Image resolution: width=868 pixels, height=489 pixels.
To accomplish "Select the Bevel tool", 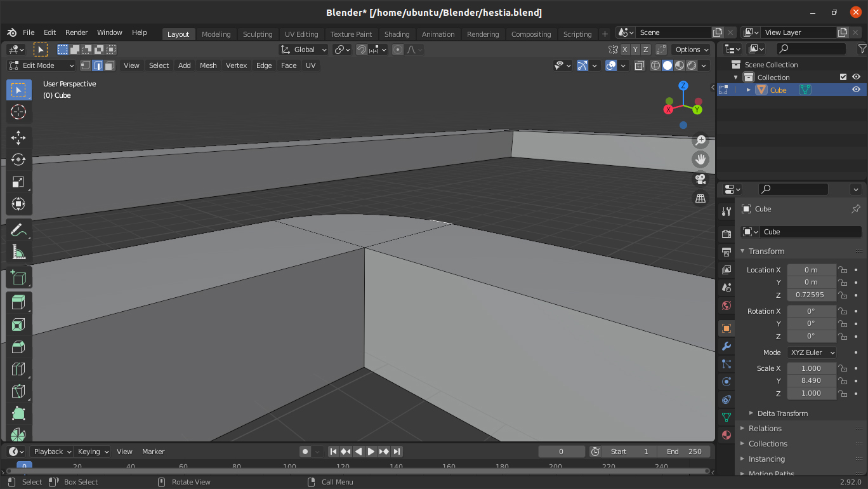I will 18,347.
